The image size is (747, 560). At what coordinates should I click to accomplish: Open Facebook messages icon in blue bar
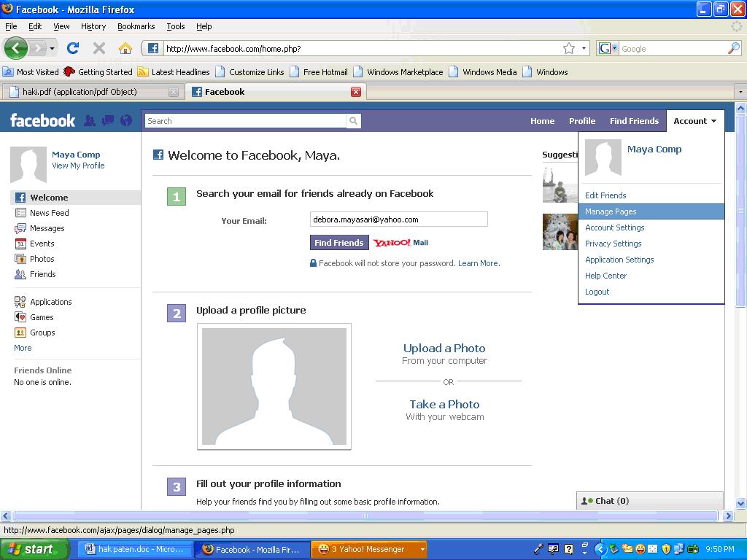coord(108,120)
